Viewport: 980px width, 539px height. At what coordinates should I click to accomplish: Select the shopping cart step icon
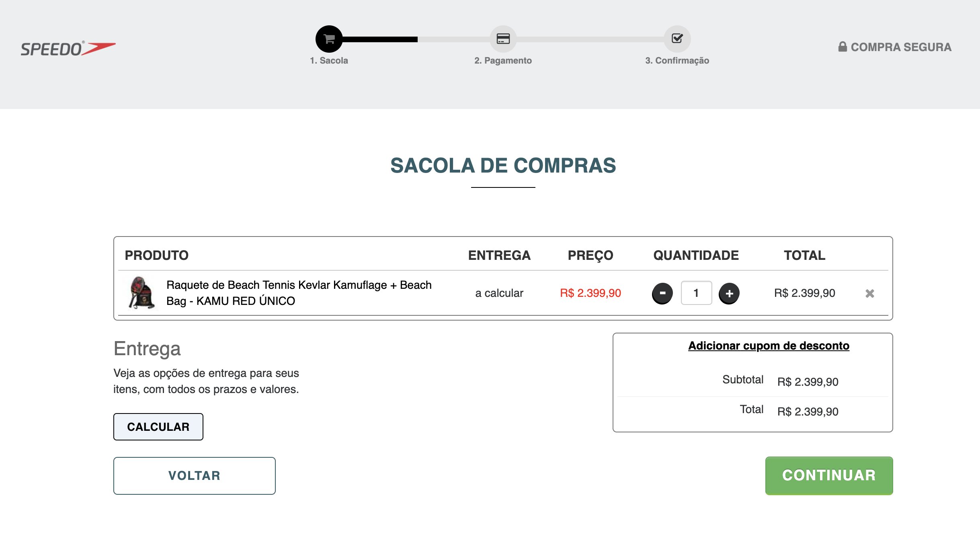(x=329, y=39)
